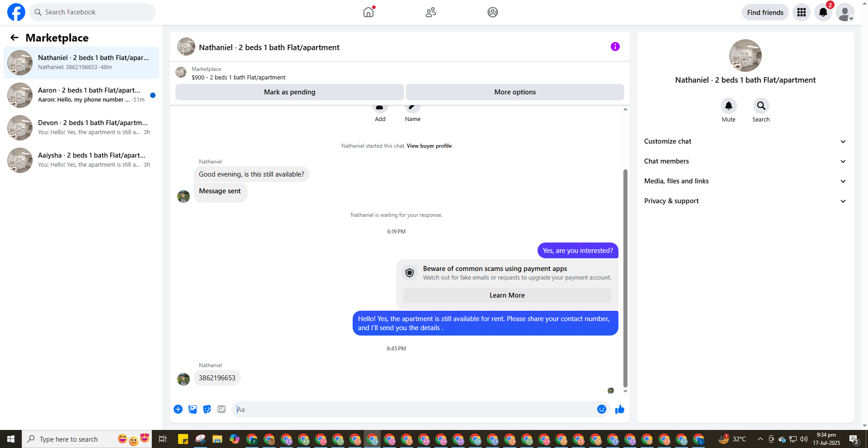Choose a sticker from the composer

pos(207,409)
